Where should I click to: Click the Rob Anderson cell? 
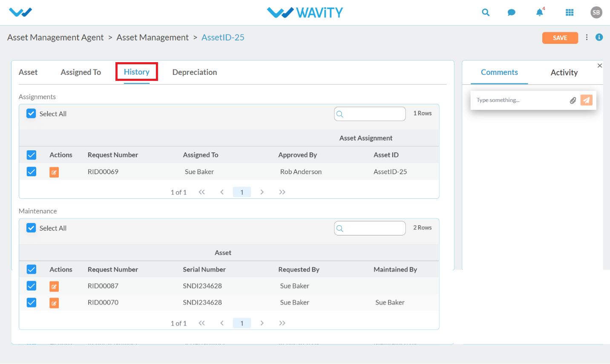click(x=301, y=172)
